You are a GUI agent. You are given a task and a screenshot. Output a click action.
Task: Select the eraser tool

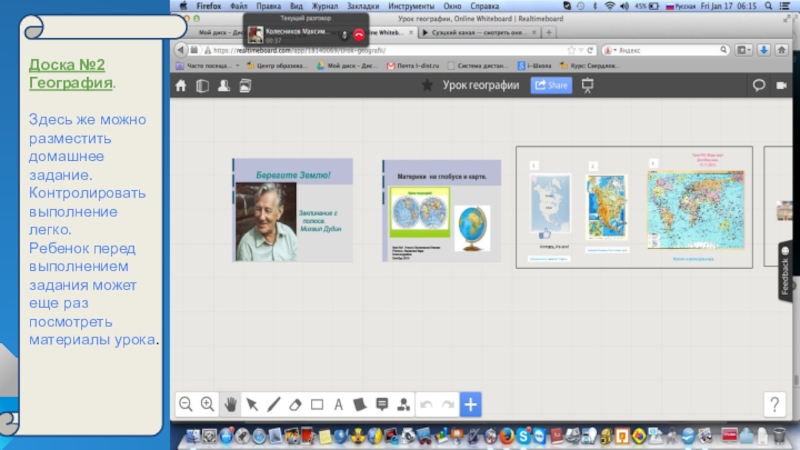click(295, 404)
